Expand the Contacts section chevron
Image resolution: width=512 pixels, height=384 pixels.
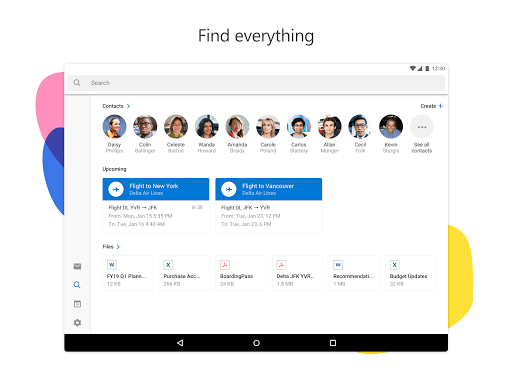[x=128, y=106]
